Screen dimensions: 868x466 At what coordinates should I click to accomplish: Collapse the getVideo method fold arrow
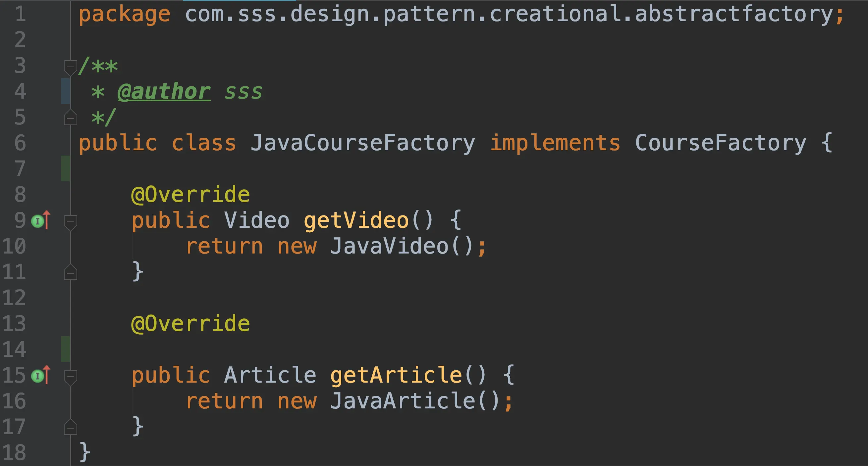(71, 222)
